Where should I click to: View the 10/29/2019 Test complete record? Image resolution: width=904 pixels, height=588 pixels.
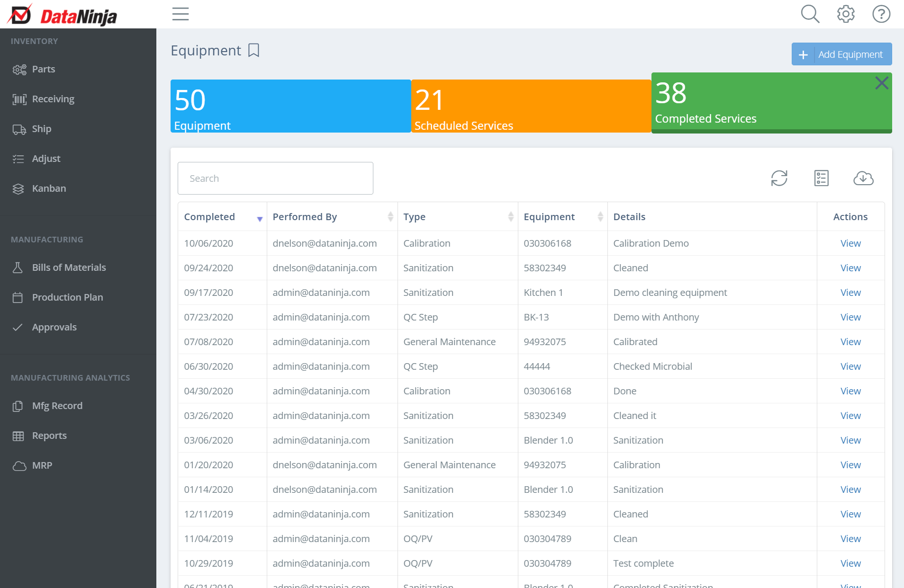click(x=850, y=563)
